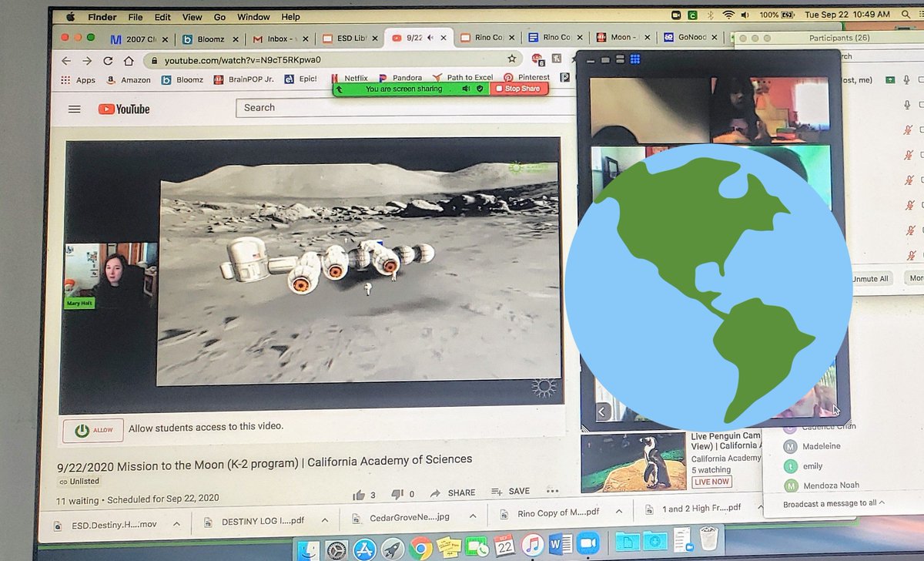The image size is (924, 561).
Task: Open the Go menu
Action: tap(219, 17)
